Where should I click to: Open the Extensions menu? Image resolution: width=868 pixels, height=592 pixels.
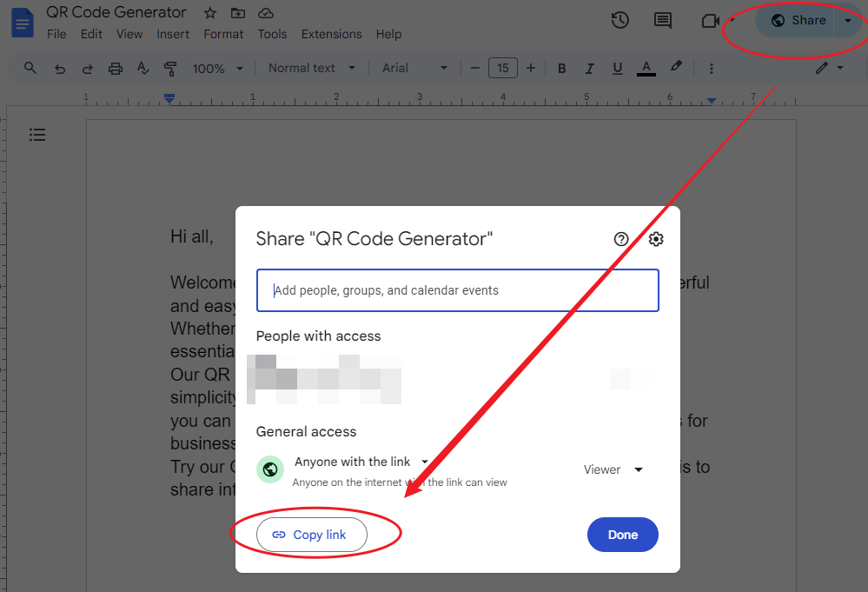coord(332,34)
